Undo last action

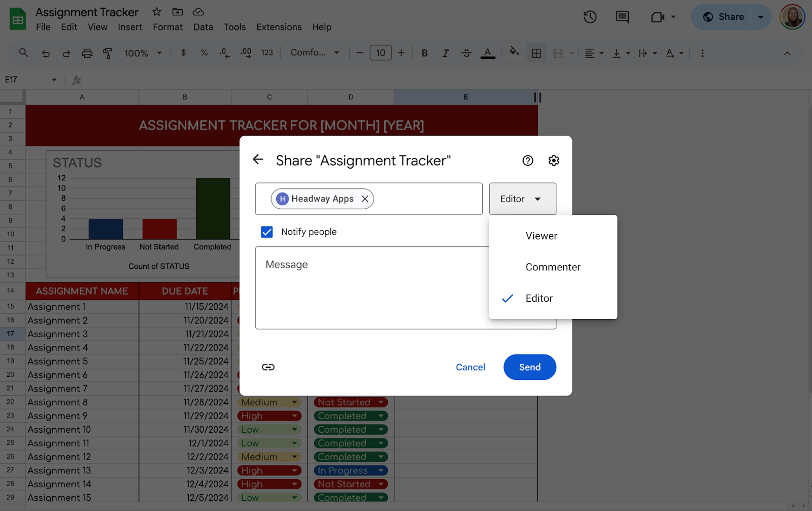(x=46, y=53)
